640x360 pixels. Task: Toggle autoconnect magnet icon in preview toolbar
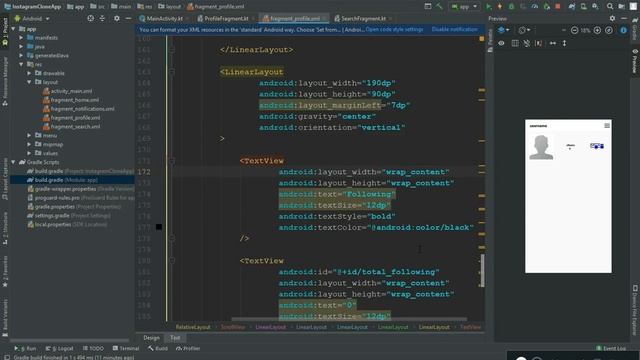click(x=527, y=43)
